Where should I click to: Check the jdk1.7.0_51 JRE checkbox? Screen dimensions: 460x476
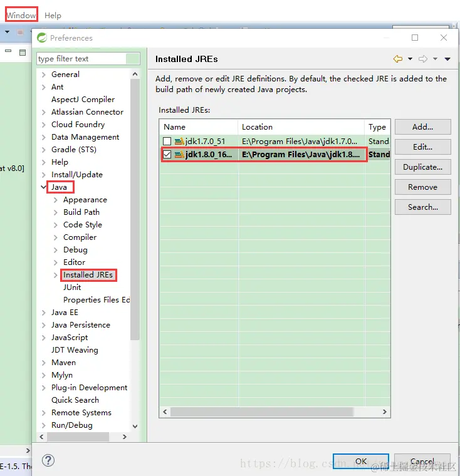pos(167,141)
